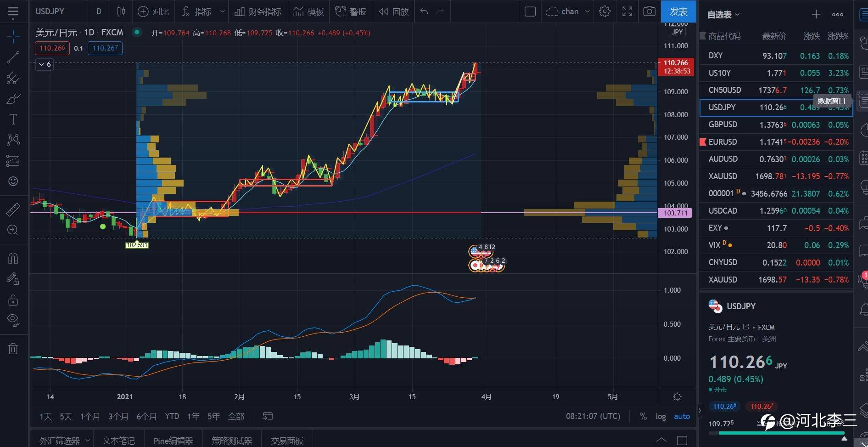Open the JPY currency selector on price axis
The height and width of the screenshot is (447, 868).
(677, 32)
